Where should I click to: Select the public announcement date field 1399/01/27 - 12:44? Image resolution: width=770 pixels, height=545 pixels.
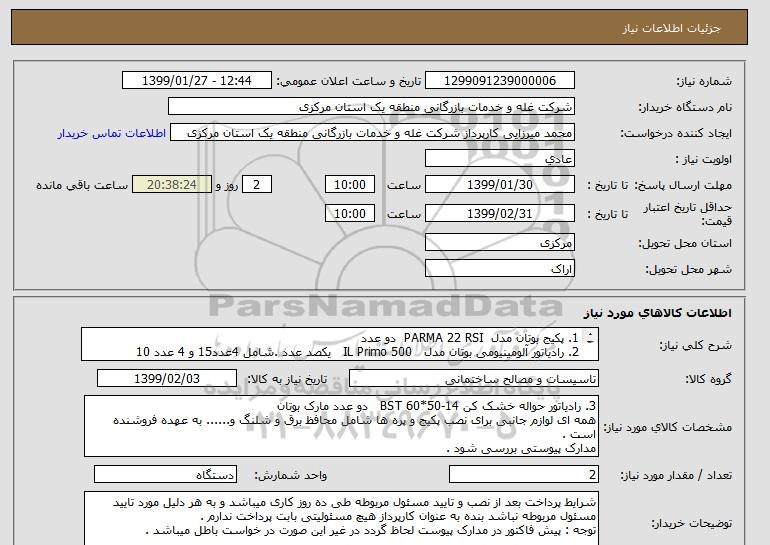coord(196,81)
